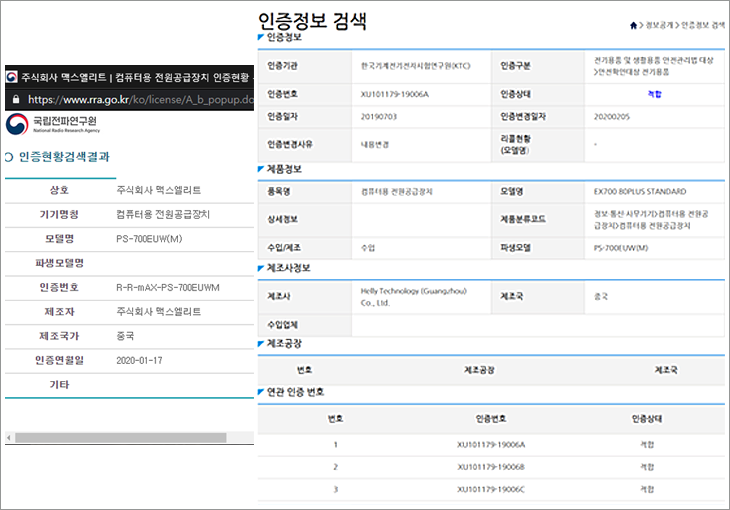Screen dimensions: 730x510
Task: Click the 리콜현황 (모델명) label
Action: (x=515, y=145)
